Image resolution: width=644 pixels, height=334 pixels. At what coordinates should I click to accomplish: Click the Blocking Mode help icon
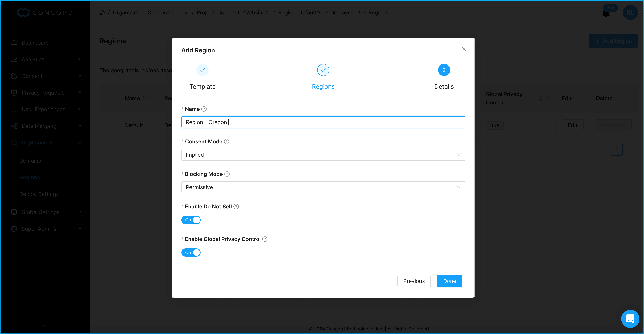point(227,174)
